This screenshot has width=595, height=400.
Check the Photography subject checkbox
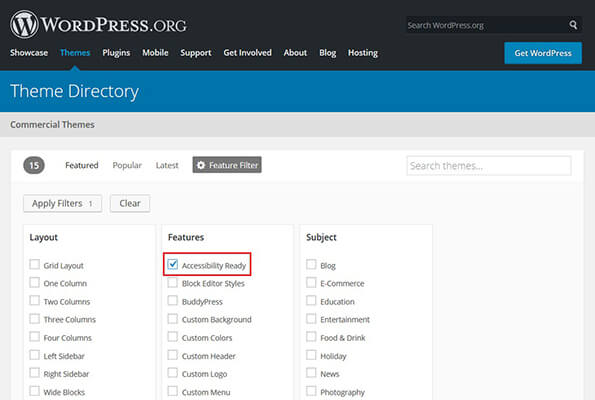(311, 391)
